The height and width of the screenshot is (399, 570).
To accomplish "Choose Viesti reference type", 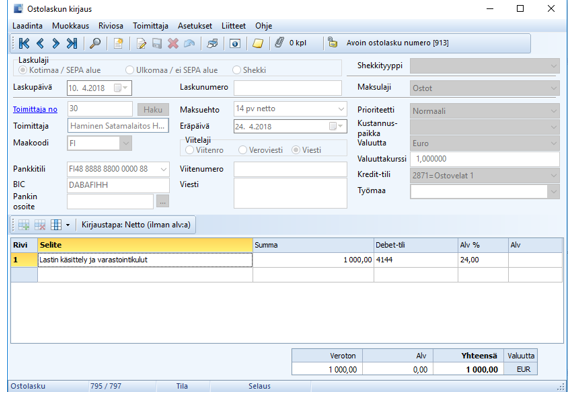I will coord(296,150).
